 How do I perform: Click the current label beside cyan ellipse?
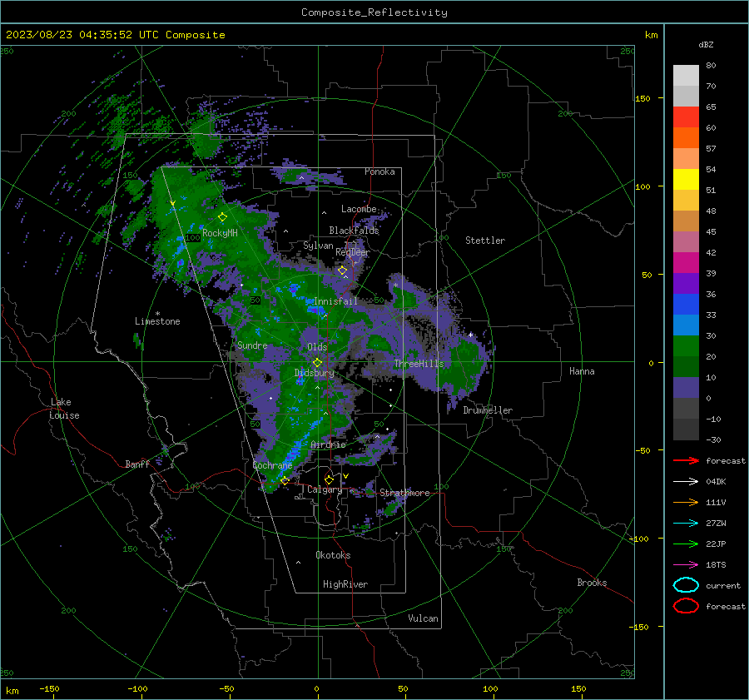coord(723,585)
